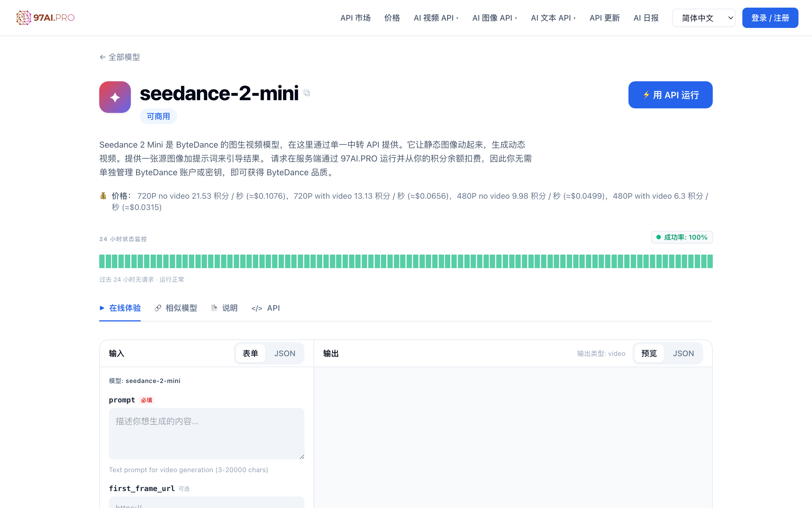Switch to the </> API tab
Image resolution: width=812 pixels, height=508 pixels.
(x=265, y=308)
